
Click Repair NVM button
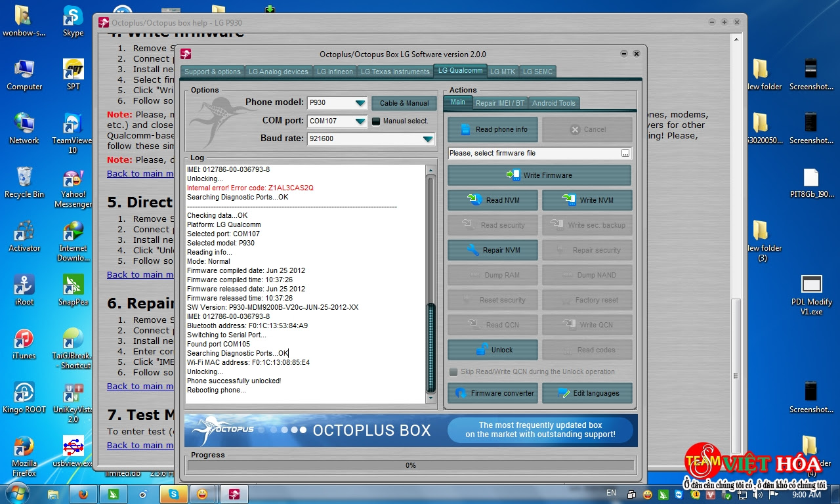493,250
